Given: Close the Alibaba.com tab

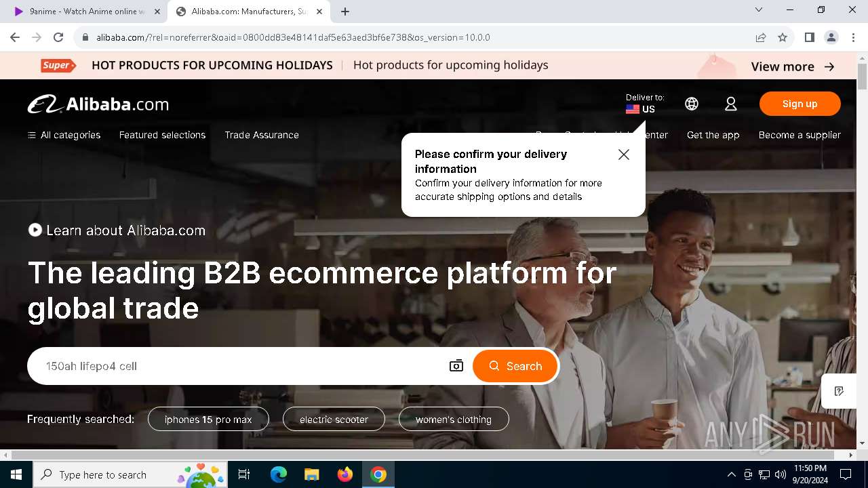Looking at the screenshot, I should (x=319, y=12).
